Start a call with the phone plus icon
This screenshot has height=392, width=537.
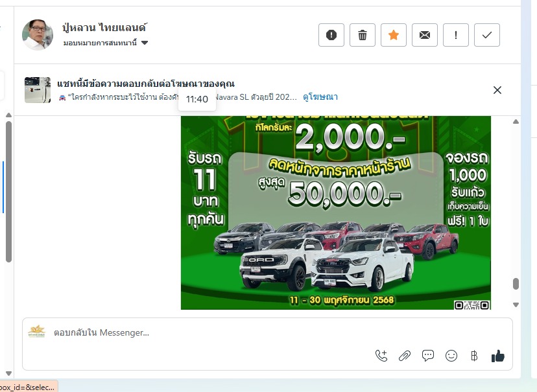pyautogui.click(x=381, y=356)
